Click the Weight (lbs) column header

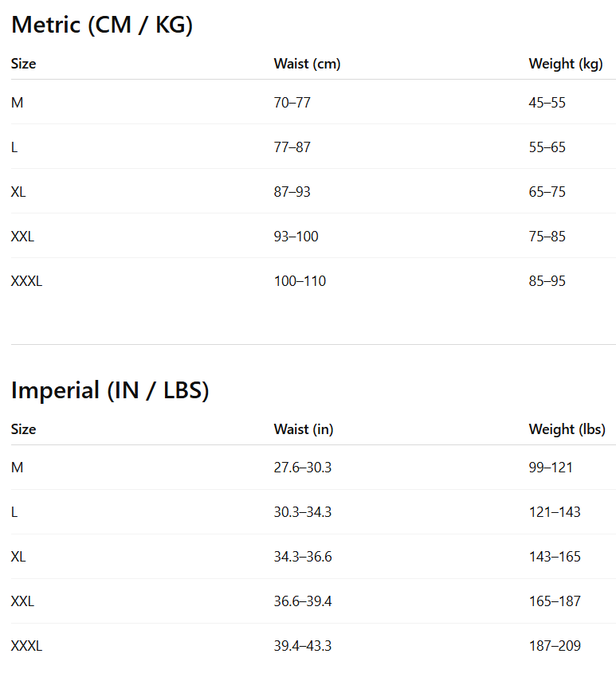tap(567, 429)
